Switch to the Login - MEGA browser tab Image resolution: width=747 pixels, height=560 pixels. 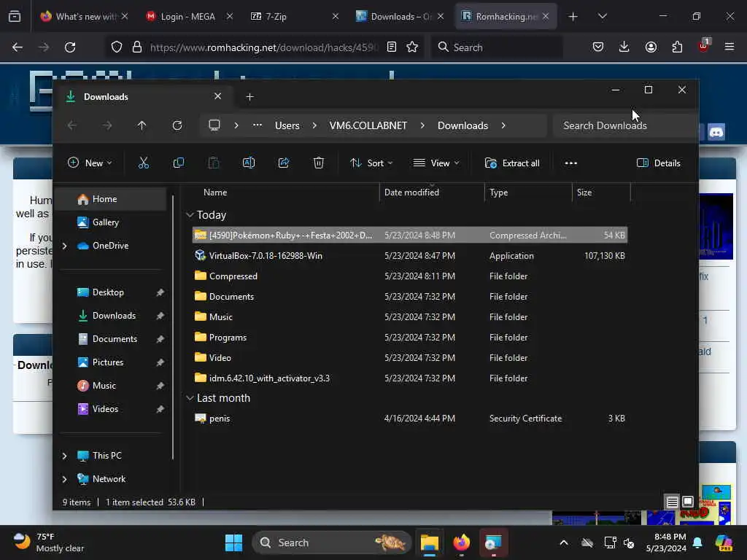(189, 16)
